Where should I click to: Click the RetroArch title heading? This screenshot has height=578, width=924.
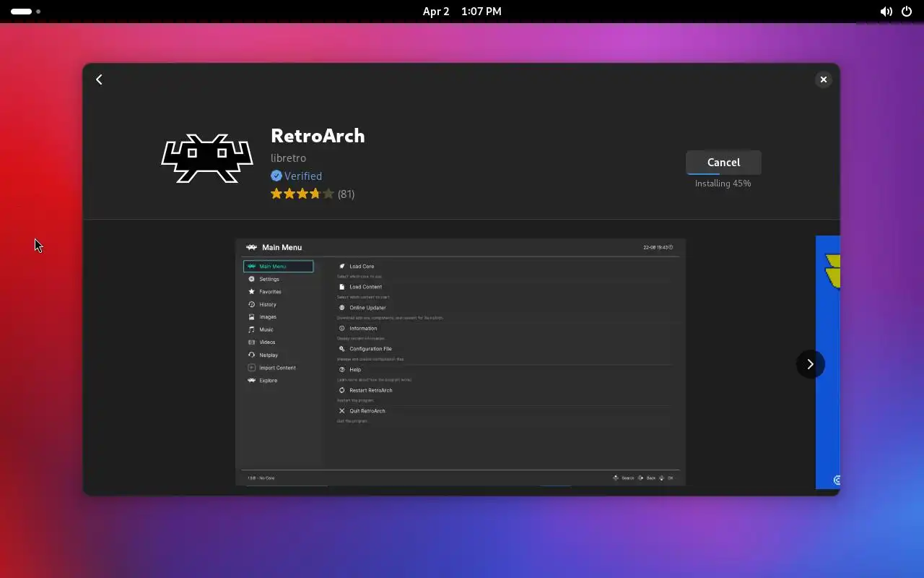[318, 136]
